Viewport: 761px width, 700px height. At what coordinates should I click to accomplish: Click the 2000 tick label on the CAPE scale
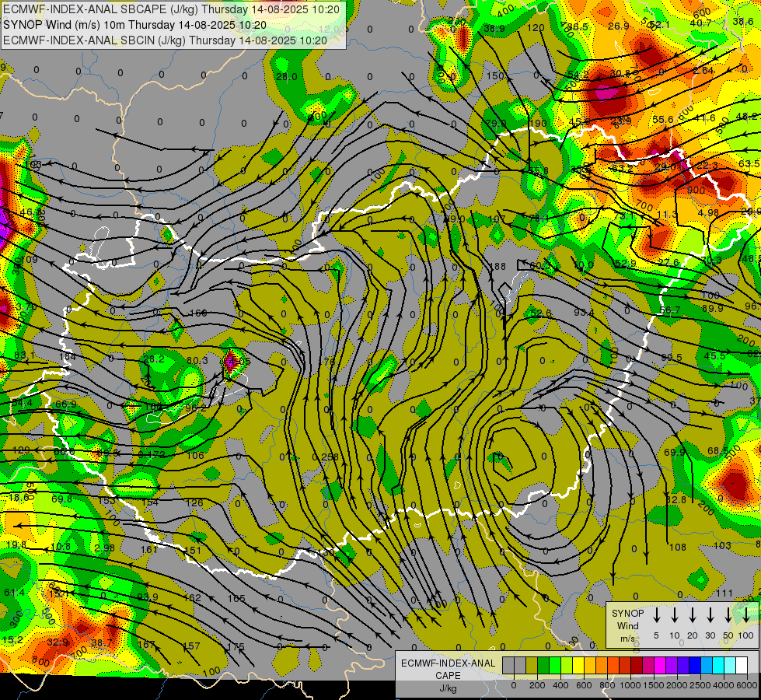click(x=677, y=685)
